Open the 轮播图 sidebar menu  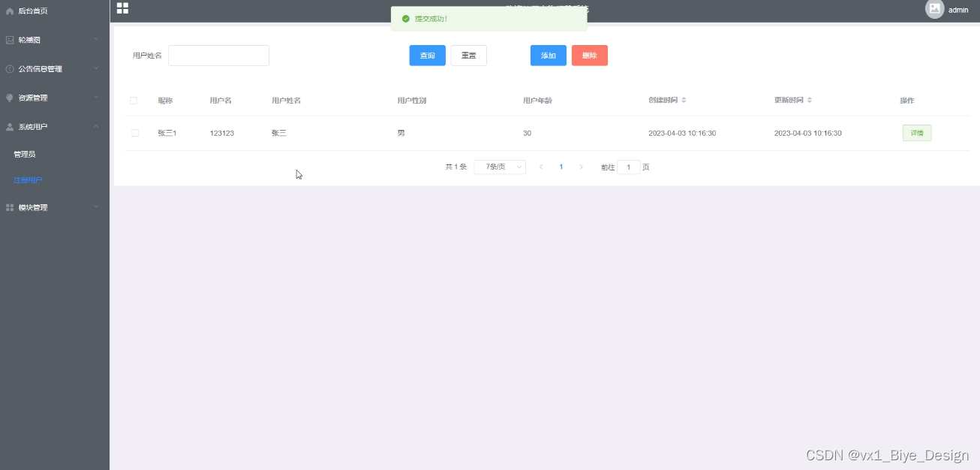point(55,40)
